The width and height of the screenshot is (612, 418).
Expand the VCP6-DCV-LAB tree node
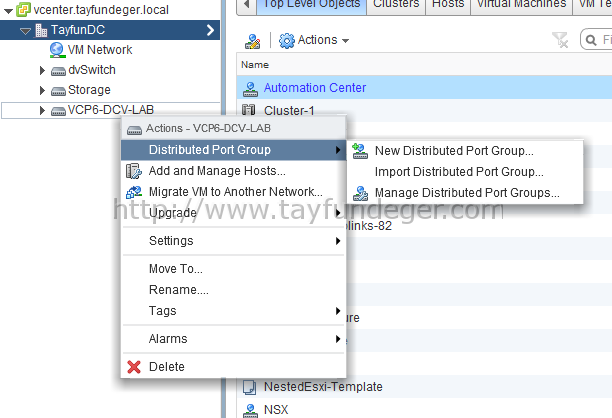[x=42, y=110]
